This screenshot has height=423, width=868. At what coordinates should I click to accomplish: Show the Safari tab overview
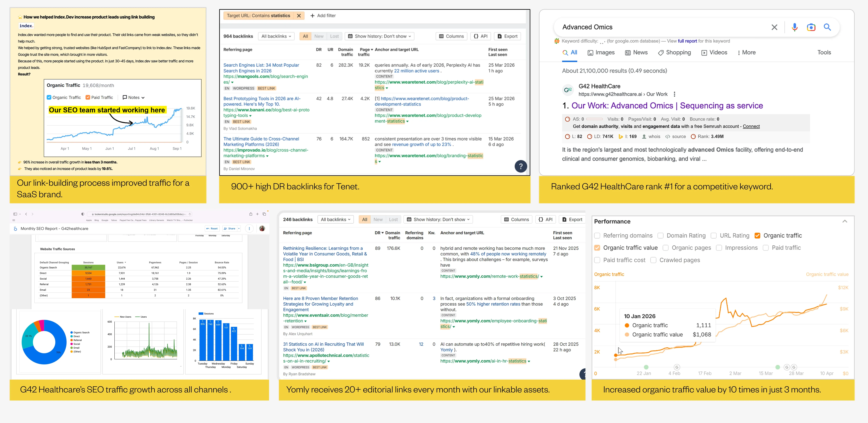pyautogui.click(x=264, y=214)
